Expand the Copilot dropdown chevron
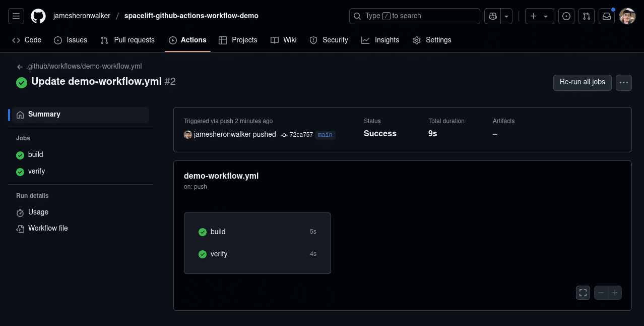 pos(506,16)
